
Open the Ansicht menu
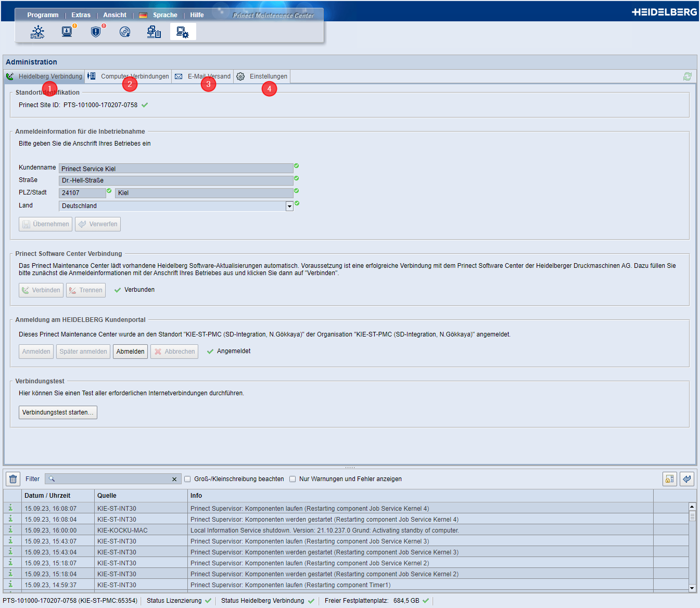coord(114,15)
